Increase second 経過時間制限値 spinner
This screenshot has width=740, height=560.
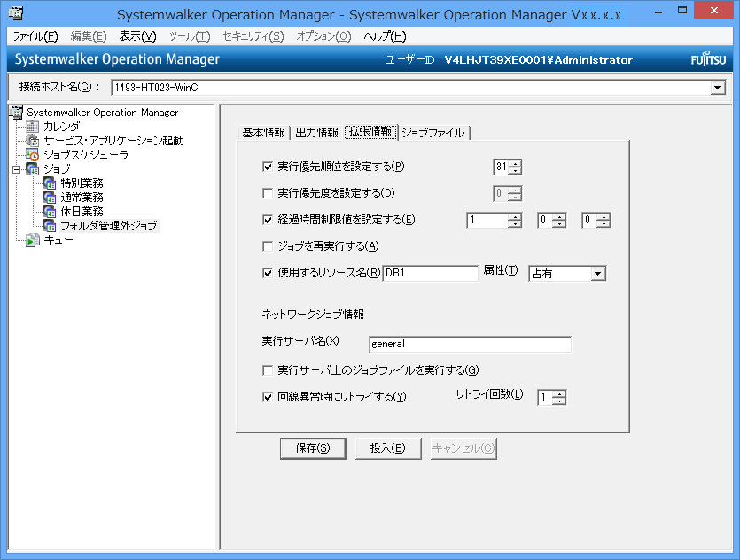[x=559, y=217]
